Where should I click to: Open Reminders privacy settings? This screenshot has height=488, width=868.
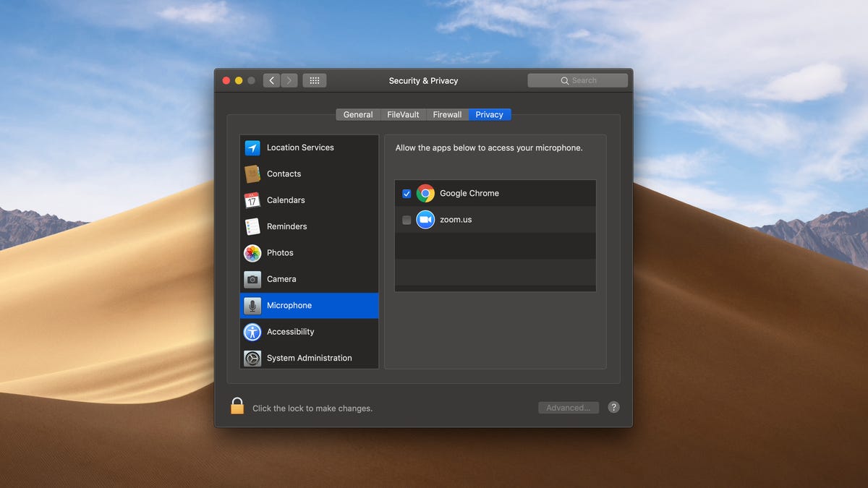[286, 226]
